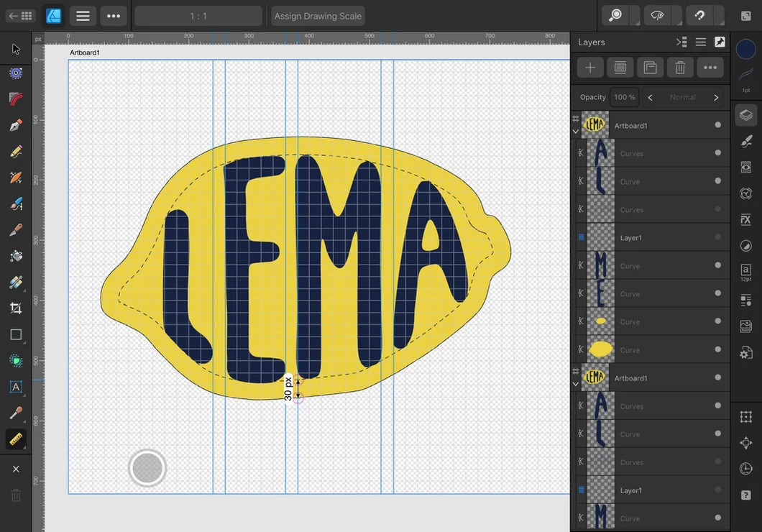Collapse all layers using the list-arrow icon
The width and height of the screenshot is (762, 532).
coord(681,42)
